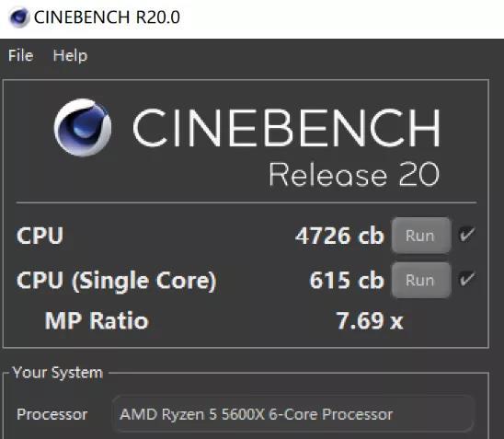Run the CPU Single Core benchmark

click(x=420, y=280)
